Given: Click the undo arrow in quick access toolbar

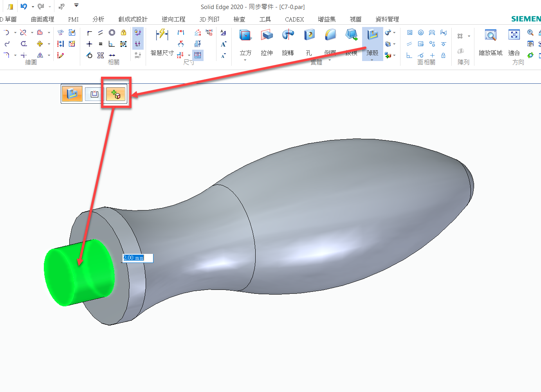Looking at the screenshot, I should click(24, 7).
